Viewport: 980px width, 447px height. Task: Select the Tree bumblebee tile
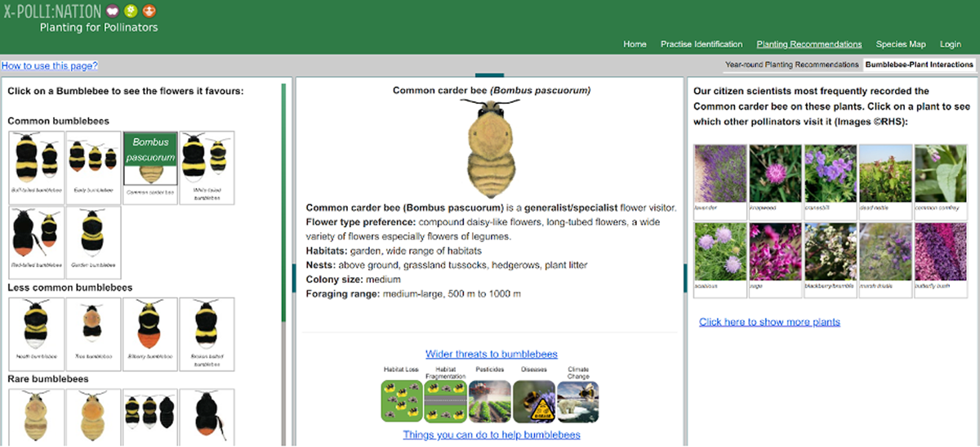[93, 333]
